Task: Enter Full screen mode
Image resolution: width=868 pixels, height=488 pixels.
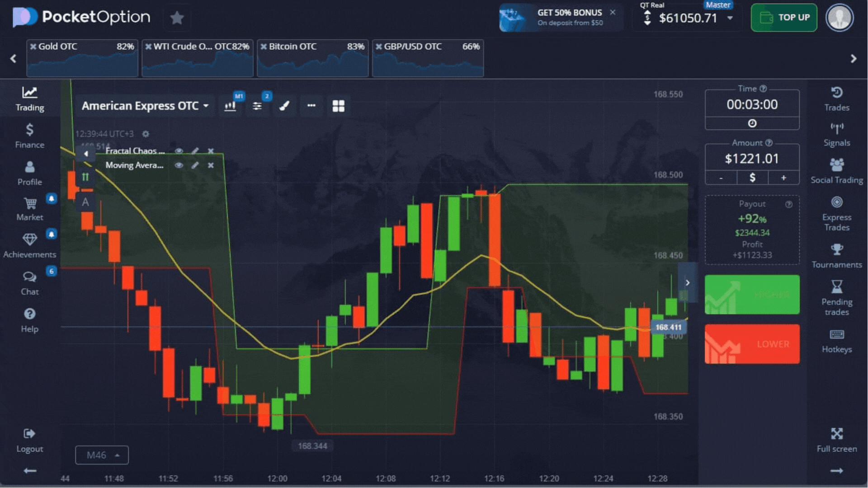Action: [836, 440]
